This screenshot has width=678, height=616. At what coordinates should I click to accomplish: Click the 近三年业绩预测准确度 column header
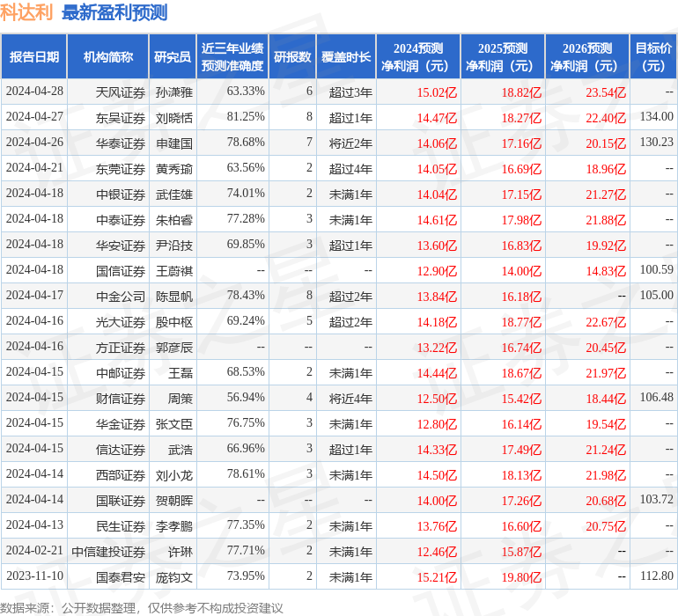tap(232, 56)
